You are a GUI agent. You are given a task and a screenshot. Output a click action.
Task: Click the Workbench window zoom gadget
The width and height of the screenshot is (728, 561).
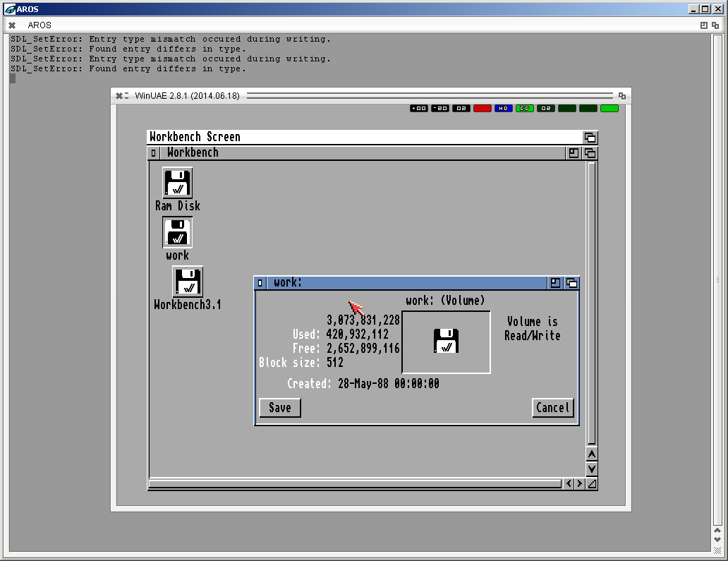click(574, 153)
